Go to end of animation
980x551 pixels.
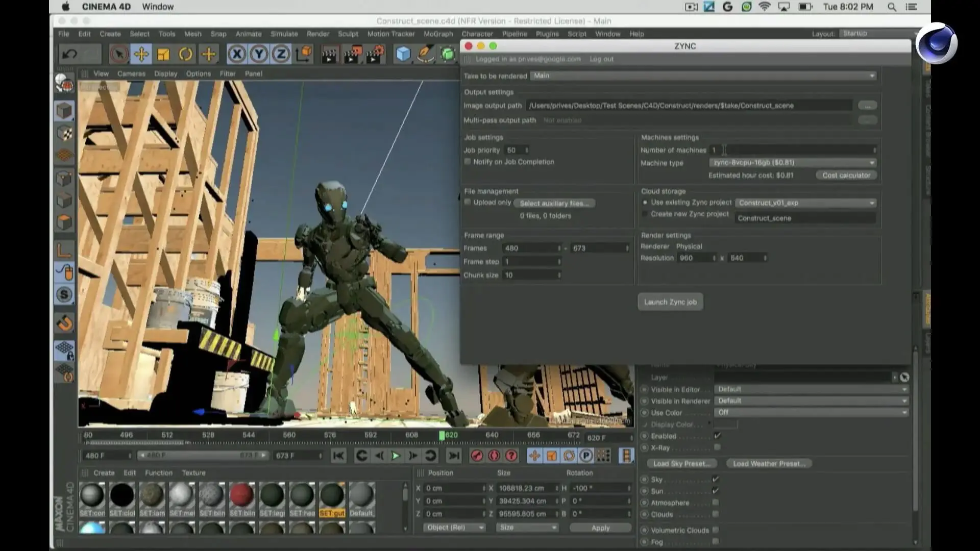(454, 456)
